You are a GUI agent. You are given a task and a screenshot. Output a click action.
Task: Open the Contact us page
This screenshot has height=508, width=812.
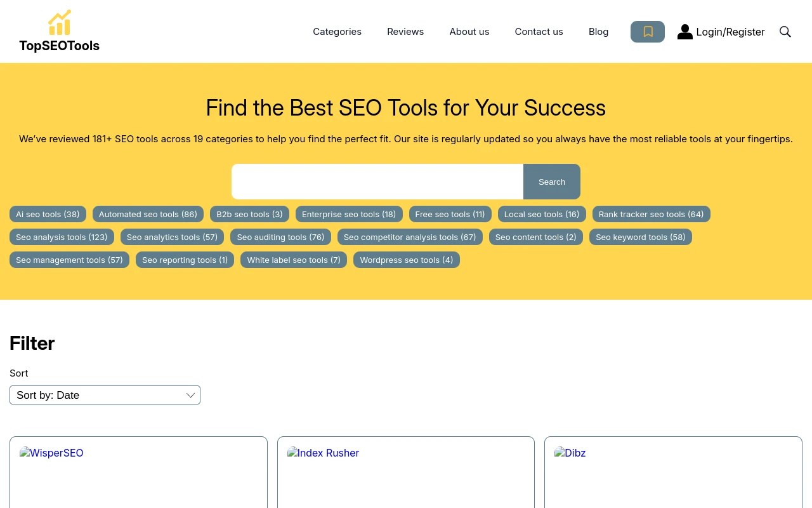(x=539, y=31)
